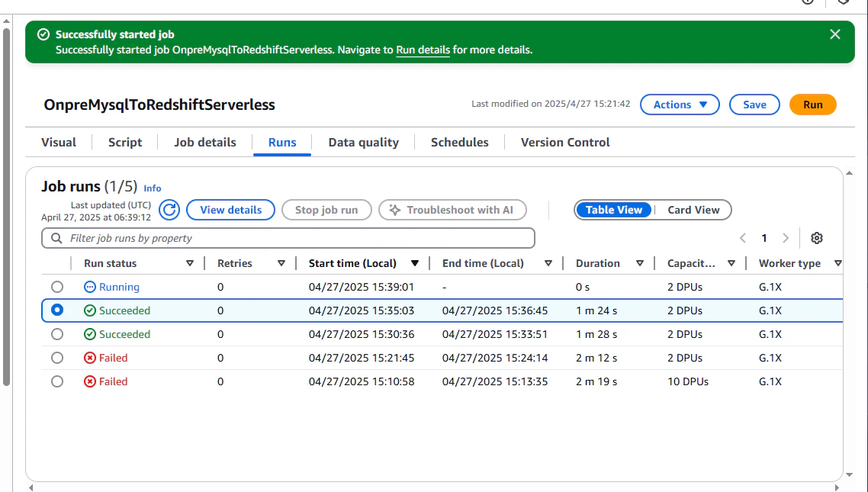
Task: Click duration 2 m 19 s cell
Action: tap(596, 382)
